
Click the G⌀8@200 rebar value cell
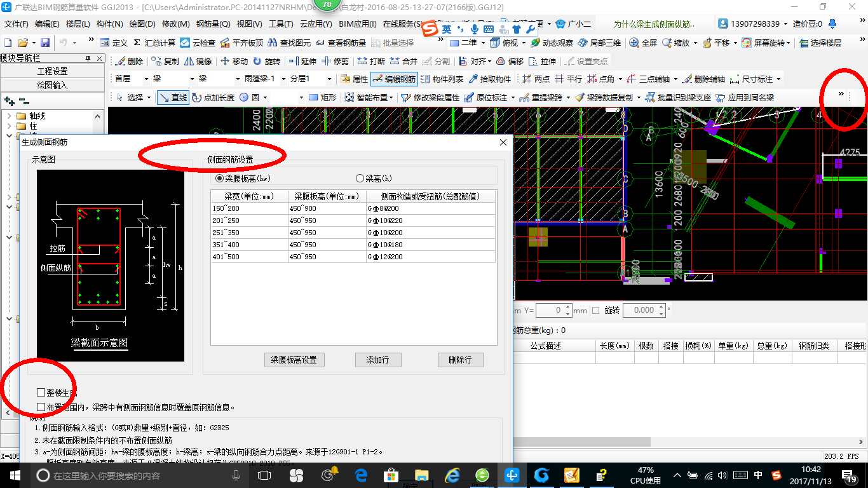coord(431,208)
